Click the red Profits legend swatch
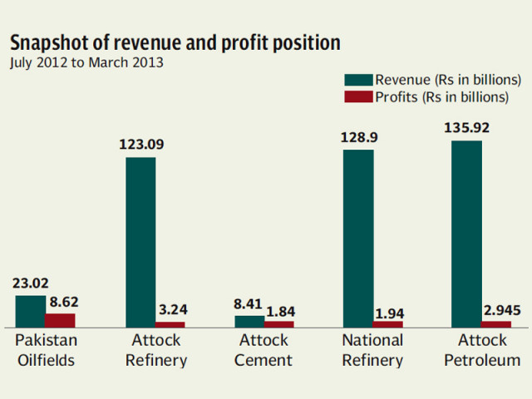This screenshot has width=532, height=399. (358, 96)
